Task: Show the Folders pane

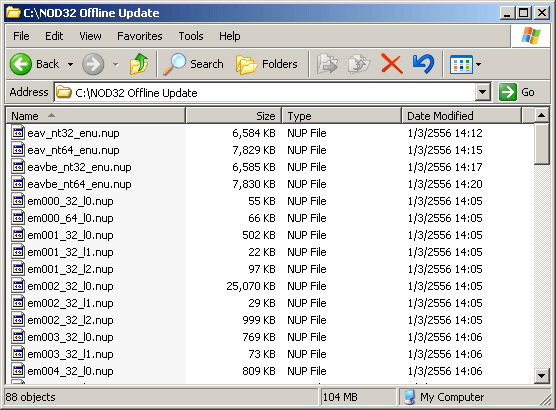Action: (x=267, y=64)
